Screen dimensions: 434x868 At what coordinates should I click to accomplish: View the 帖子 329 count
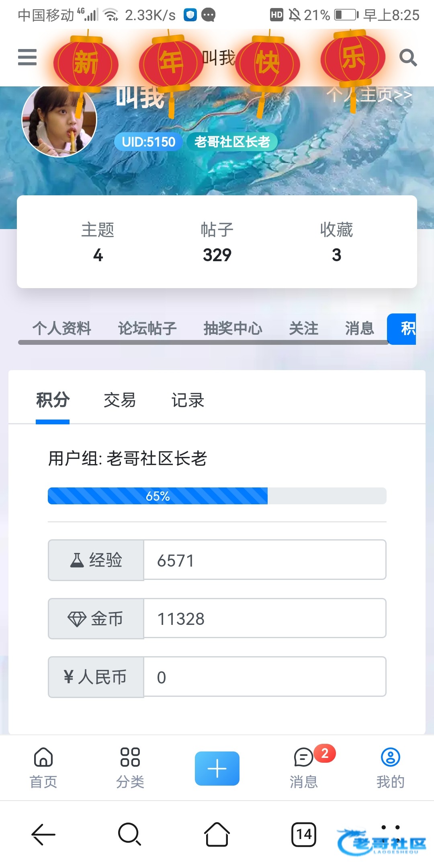point(217,243)
